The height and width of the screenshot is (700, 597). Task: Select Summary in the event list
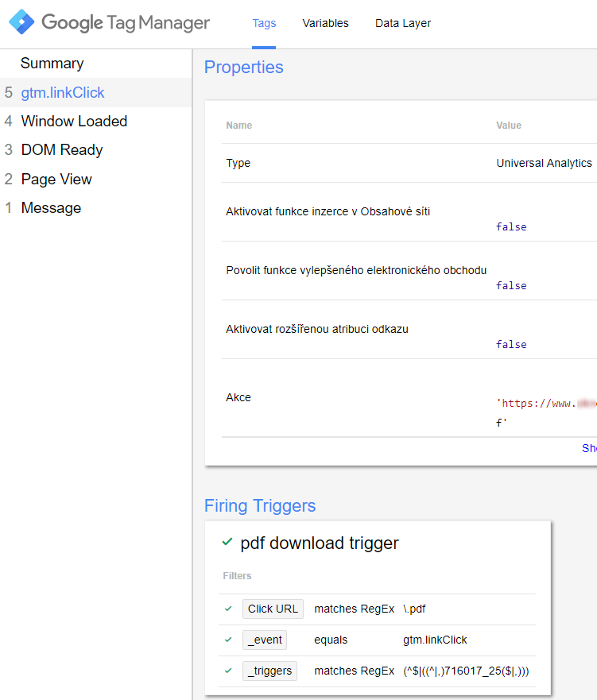click(x=52, y=64)
